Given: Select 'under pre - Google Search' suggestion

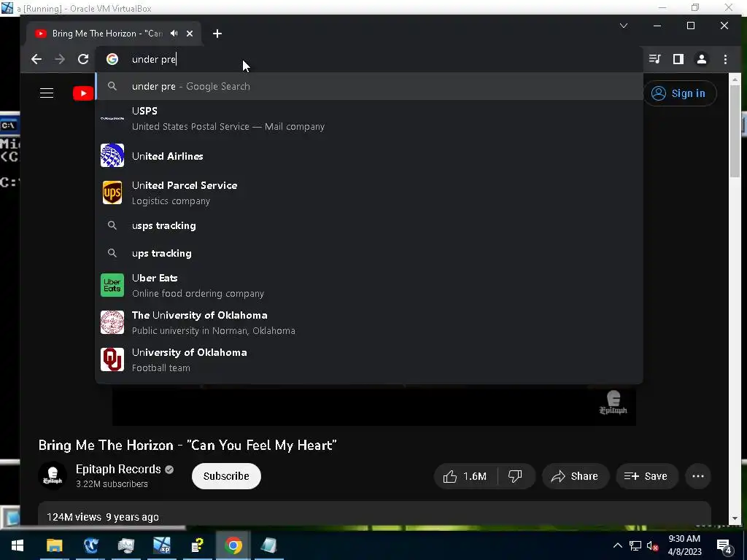Looking at the screenshot, I should [369, 86].
